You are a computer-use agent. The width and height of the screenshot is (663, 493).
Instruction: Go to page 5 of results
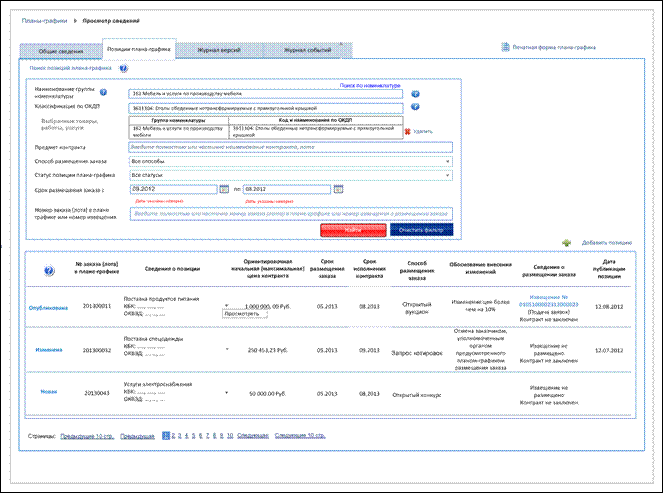click(x=194, y=435)
